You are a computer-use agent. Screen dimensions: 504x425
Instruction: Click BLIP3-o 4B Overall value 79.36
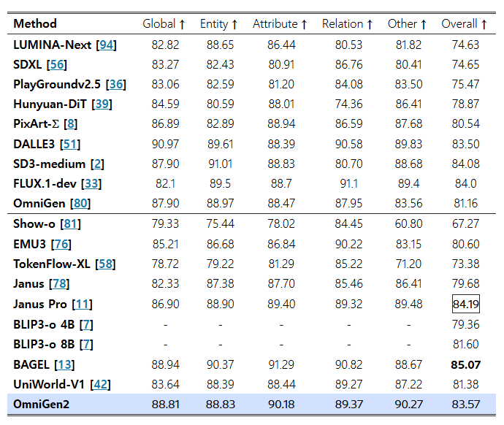pos(466,324)
